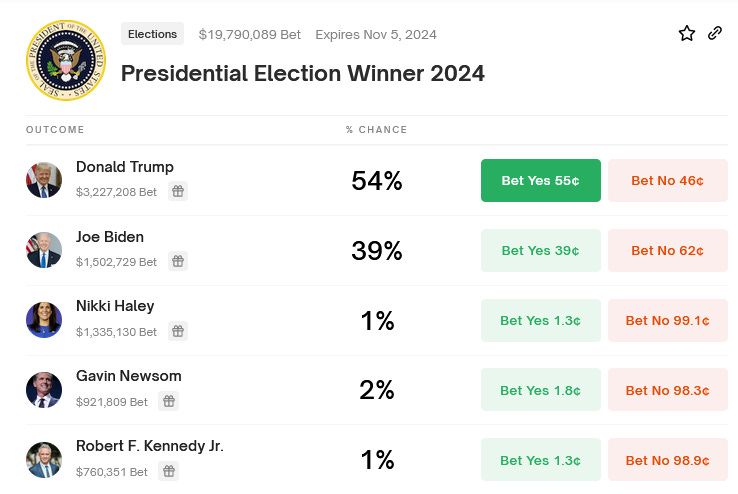The image size is (738, 494).
Task: Open the Elections category tag
Action: [x=152, y=34]
